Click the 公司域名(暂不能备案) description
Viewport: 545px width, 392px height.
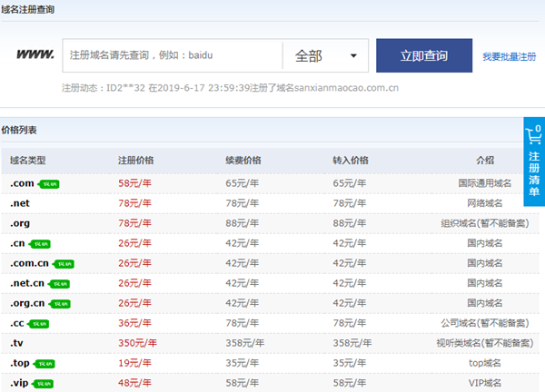click(x=485, y=323)
